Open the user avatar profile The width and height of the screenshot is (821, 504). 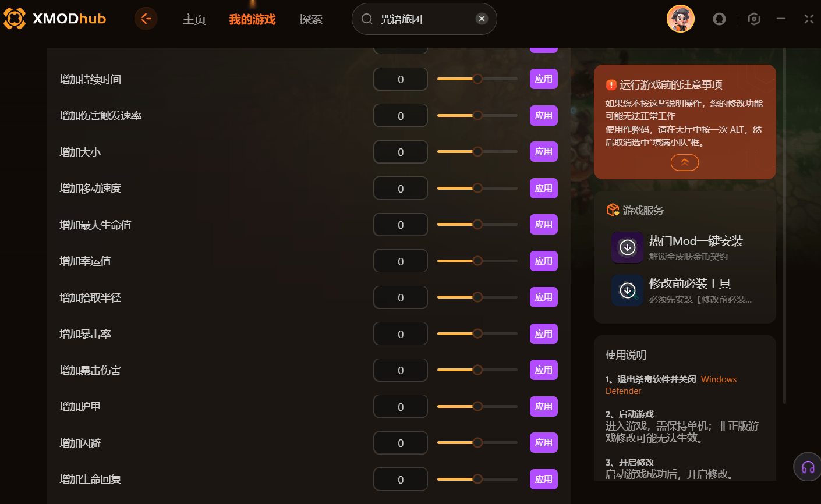681,19
